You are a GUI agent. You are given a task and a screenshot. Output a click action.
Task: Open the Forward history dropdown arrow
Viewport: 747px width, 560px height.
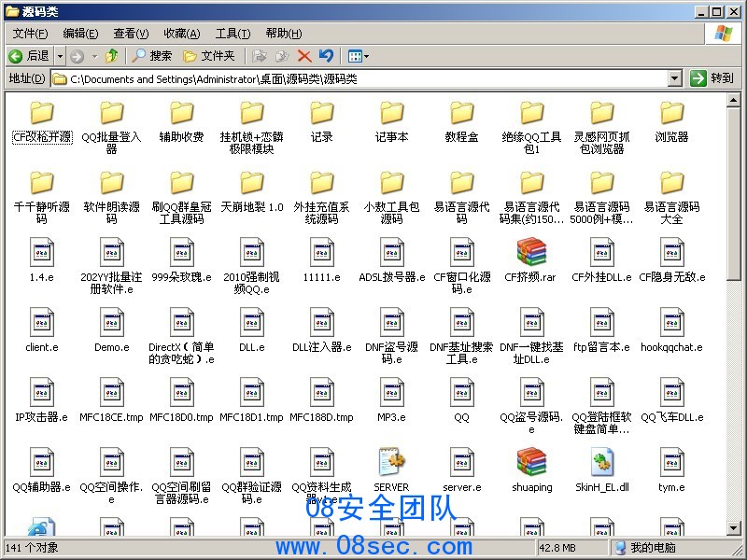click(94, 56)
